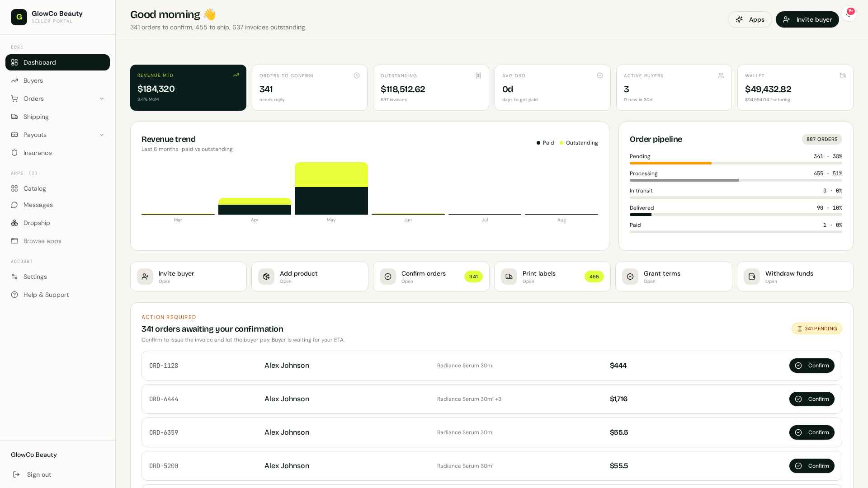
Task: Click the Pending pipeline progress bar
Action: [736, 163]
